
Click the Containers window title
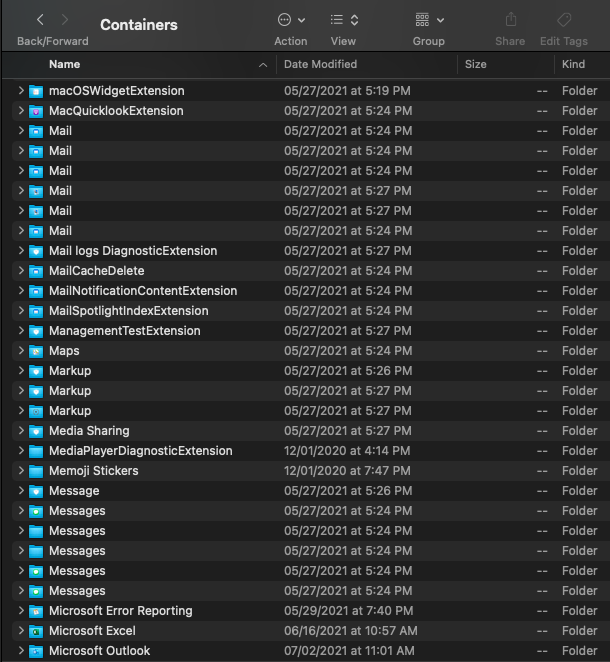[139, 25]
